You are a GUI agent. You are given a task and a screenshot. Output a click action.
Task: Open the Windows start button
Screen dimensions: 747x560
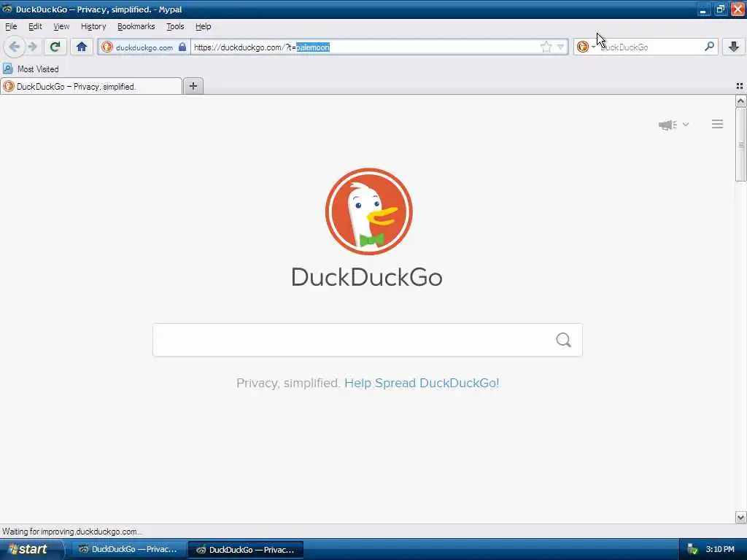pyautogui.click(x=31, y=550)
